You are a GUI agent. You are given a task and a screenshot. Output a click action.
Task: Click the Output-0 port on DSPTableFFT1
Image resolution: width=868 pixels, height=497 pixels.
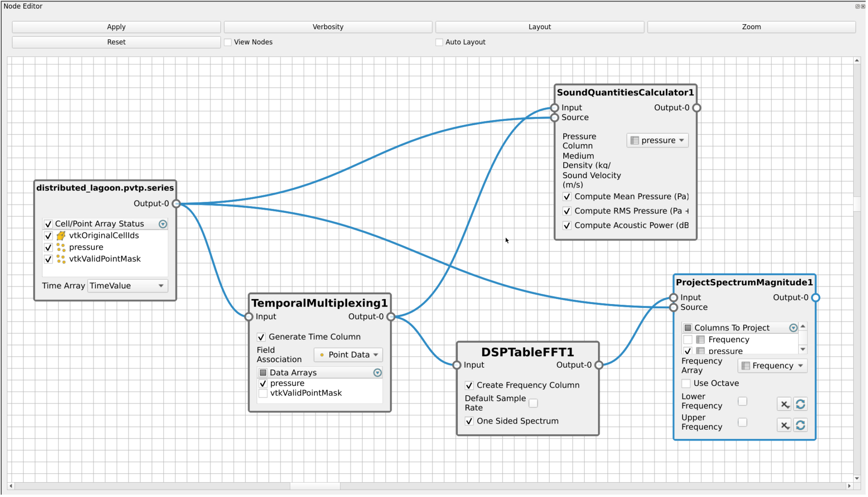(x=599, y=365)
